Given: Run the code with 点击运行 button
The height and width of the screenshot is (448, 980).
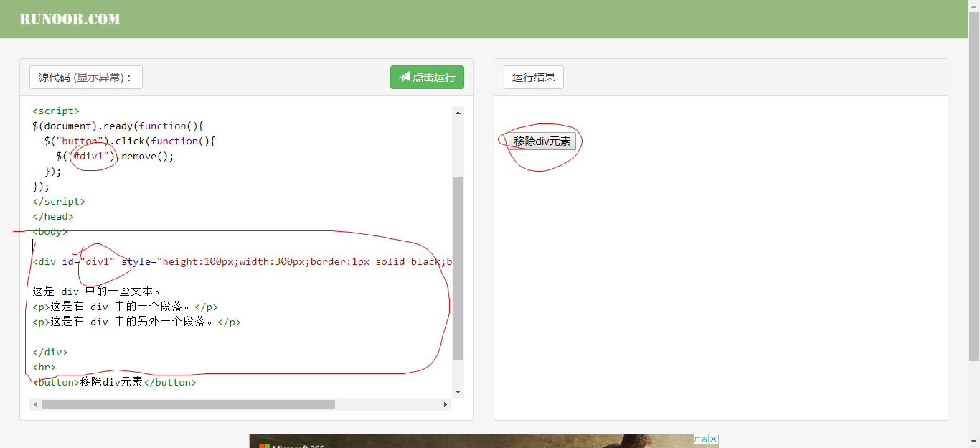Looking at the screenshot, I should point(427,78).
